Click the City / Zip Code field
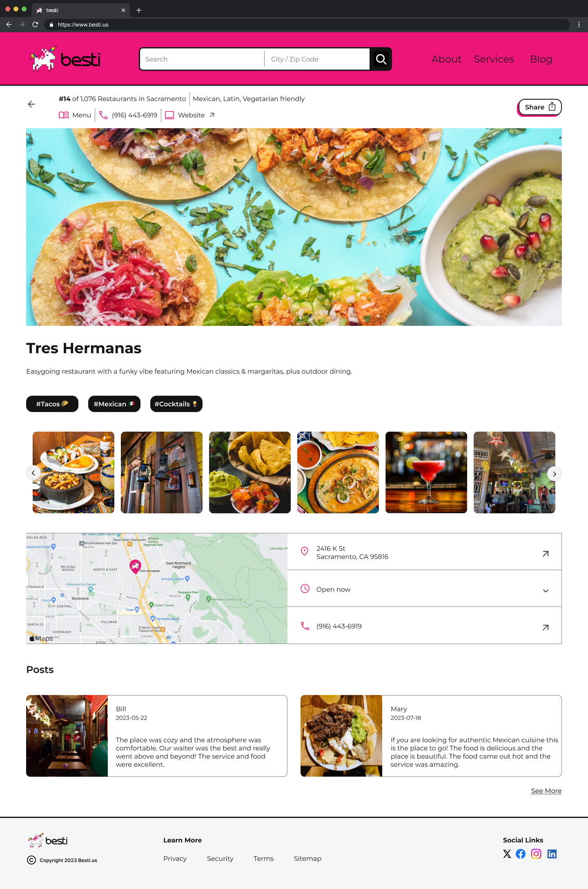The width and height of the screenshot is (588, 889). point(317,59)
